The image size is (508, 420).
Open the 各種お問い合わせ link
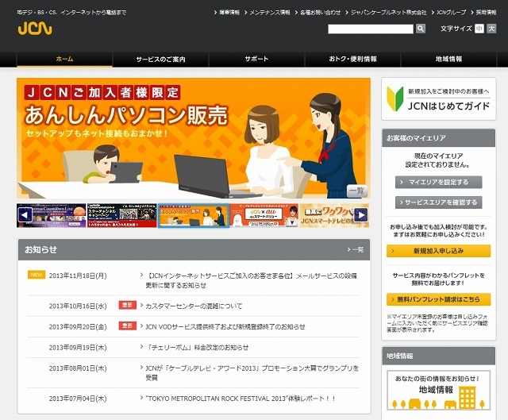[x=321, y=13]
